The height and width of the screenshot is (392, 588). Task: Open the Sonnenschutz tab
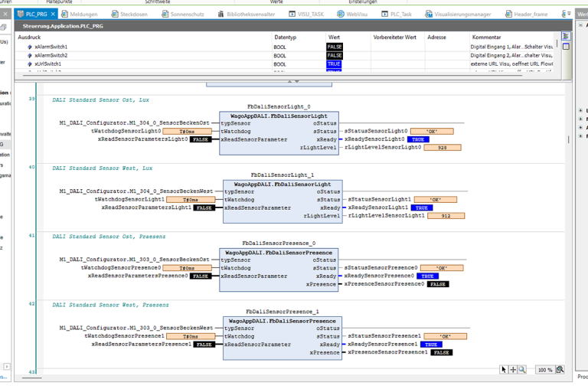(x=183, y=14)
